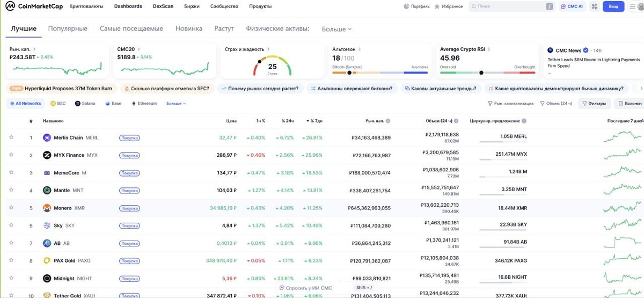Open Hyperliquid Proposes 37M Token Burn topic
This screenshot has width=644, height=298.
click(x=61, y=88)
